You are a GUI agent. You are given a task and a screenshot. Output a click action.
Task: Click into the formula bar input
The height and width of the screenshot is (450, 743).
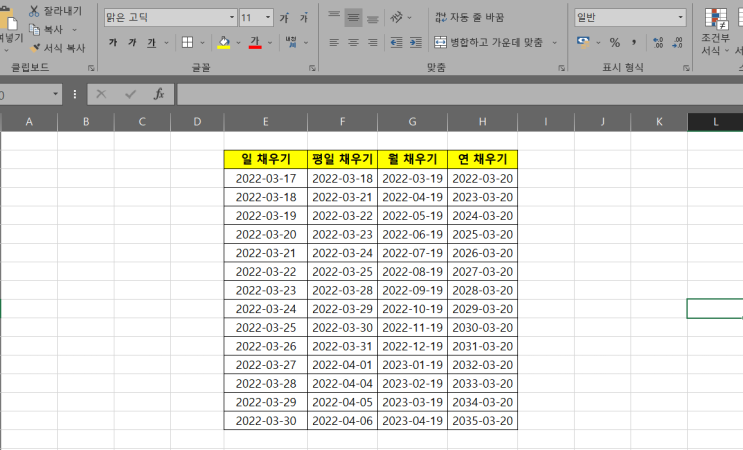click(x=460, y=94)
